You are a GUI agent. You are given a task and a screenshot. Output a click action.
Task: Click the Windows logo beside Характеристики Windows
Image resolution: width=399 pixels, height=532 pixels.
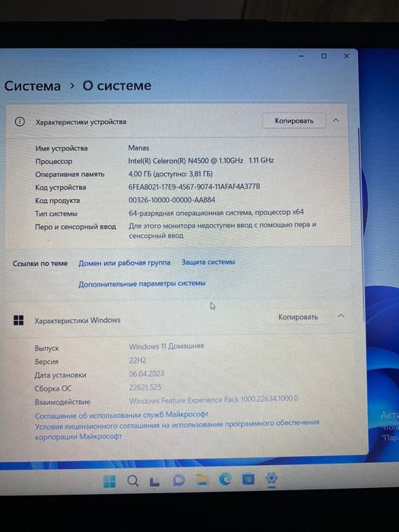[19, 320]
